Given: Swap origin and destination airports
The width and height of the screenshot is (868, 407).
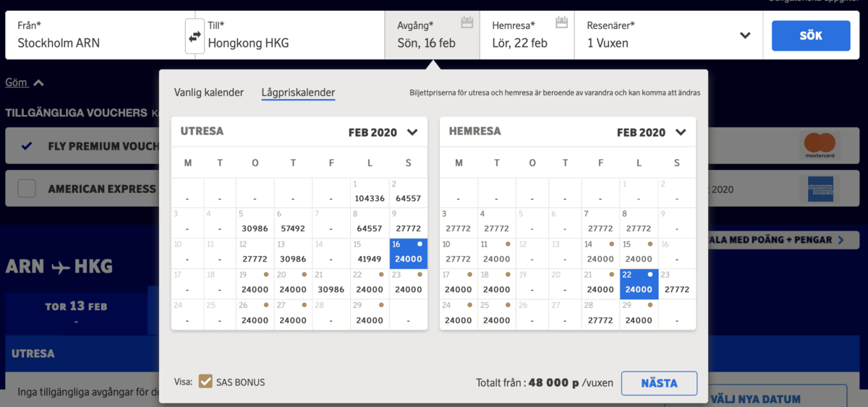Looking at the screenshot, I should (x=194, y=35).
